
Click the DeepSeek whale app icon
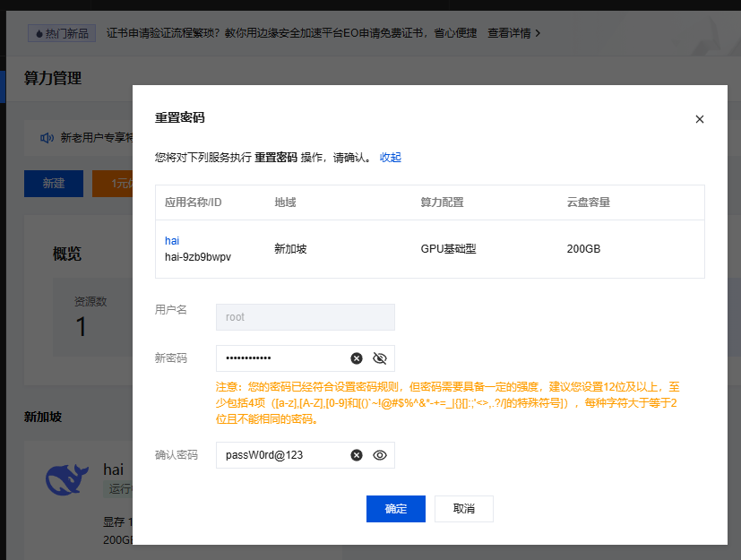[66, 479]
